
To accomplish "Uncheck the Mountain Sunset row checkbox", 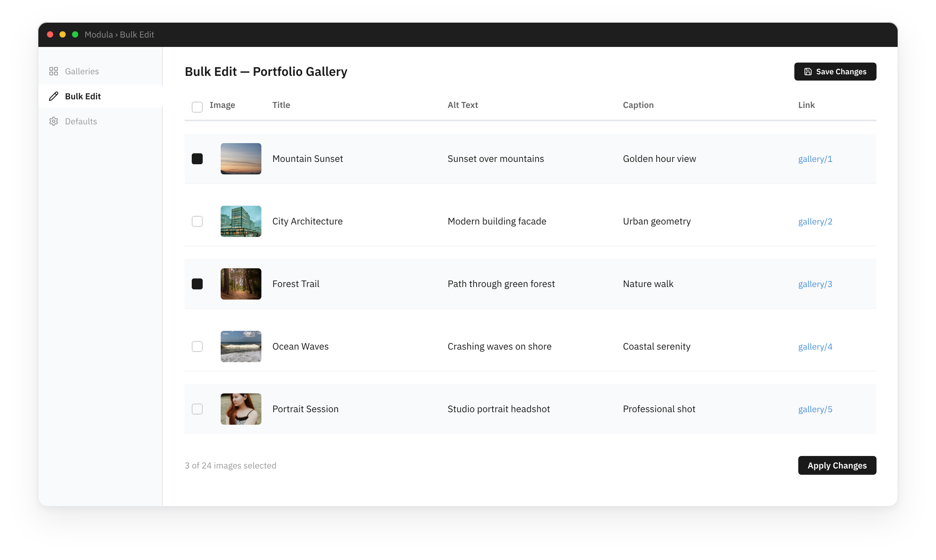I will [197, 159].
